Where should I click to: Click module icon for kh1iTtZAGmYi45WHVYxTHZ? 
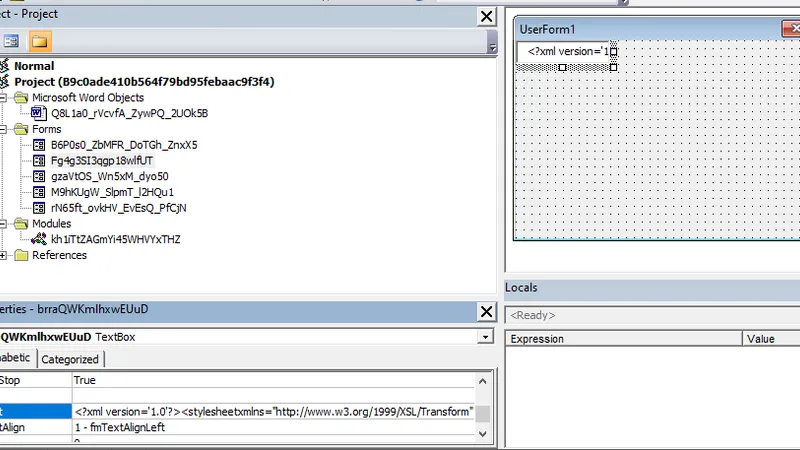pos(39,239)
